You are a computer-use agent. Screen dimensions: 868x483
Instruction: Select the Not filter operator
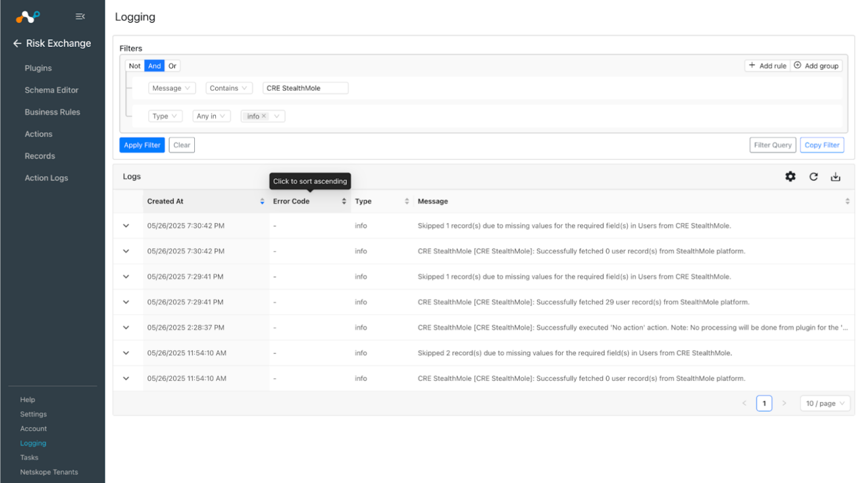pos(135,66)
